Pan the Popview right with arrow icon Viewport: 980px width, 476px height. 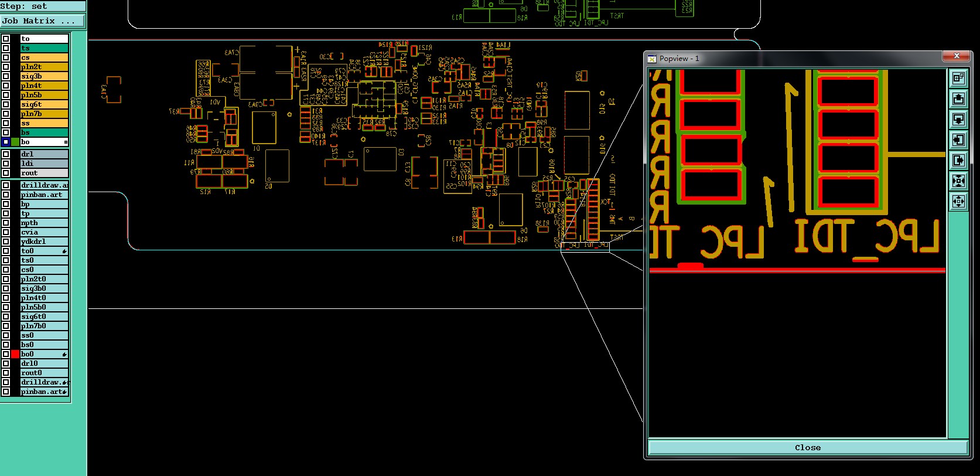click(958, 160)
